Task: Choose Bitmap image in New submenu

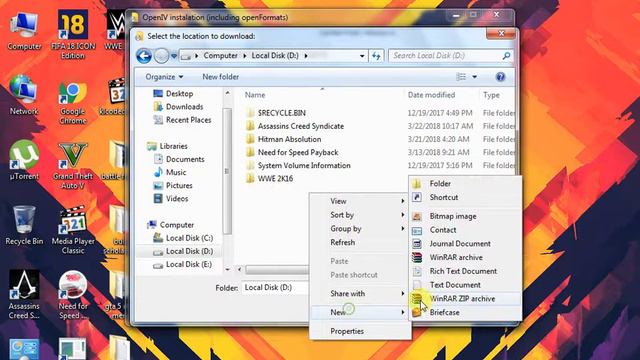Action: (x=465, y=216)
